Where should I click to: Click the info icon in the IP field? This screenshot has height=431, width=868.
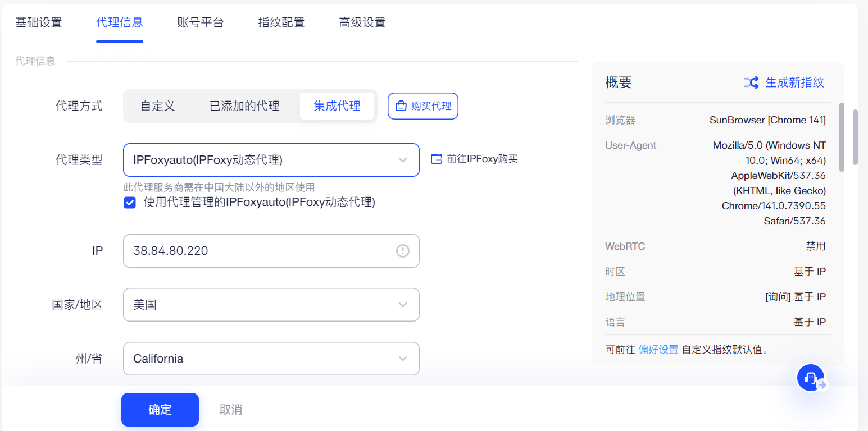pos(403,251)
